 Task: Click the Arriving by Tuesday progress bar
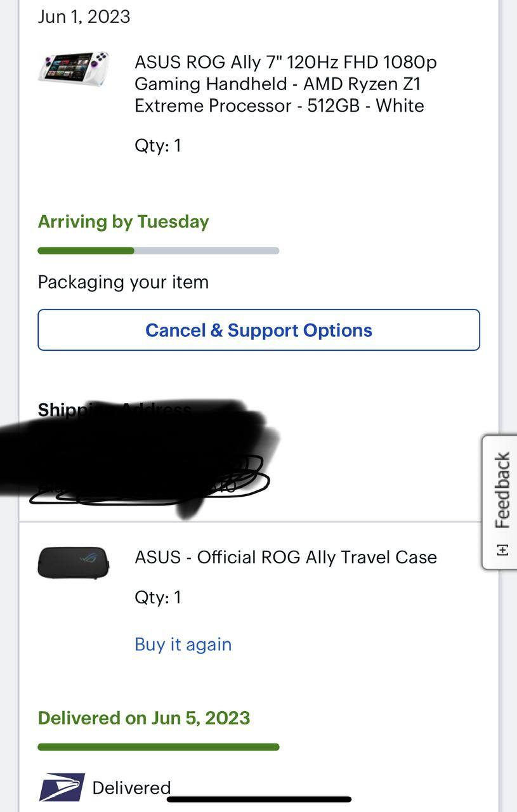(159, 251)
